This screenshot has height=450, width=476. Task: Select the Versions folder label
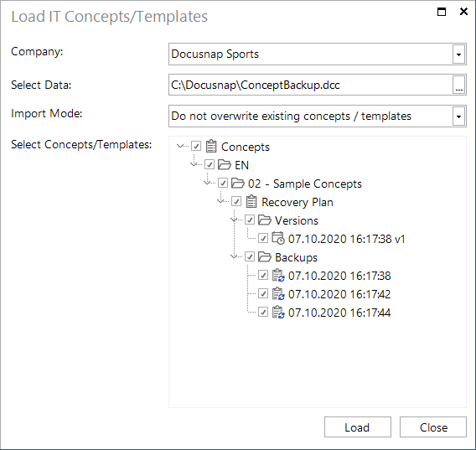[x=297, y=220]
